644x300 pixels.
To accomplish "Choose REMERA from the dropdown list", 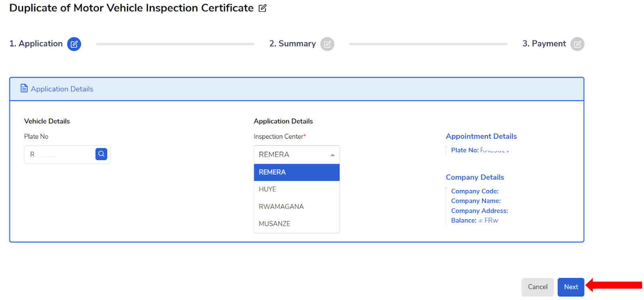I will click(x=297, y=172).
